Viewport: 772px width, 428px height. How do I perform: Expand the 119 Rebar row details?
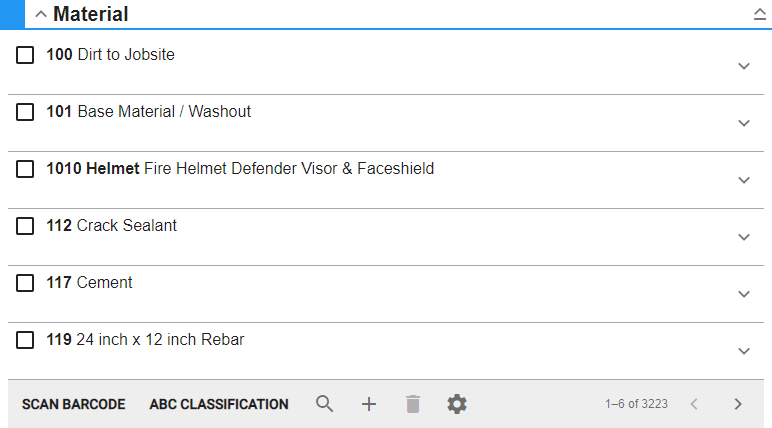743,351
